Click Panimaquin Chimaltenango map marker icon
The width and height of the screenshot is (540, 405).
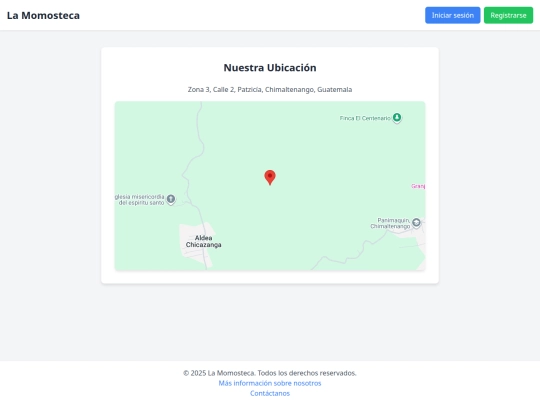[x=416, y=223]
